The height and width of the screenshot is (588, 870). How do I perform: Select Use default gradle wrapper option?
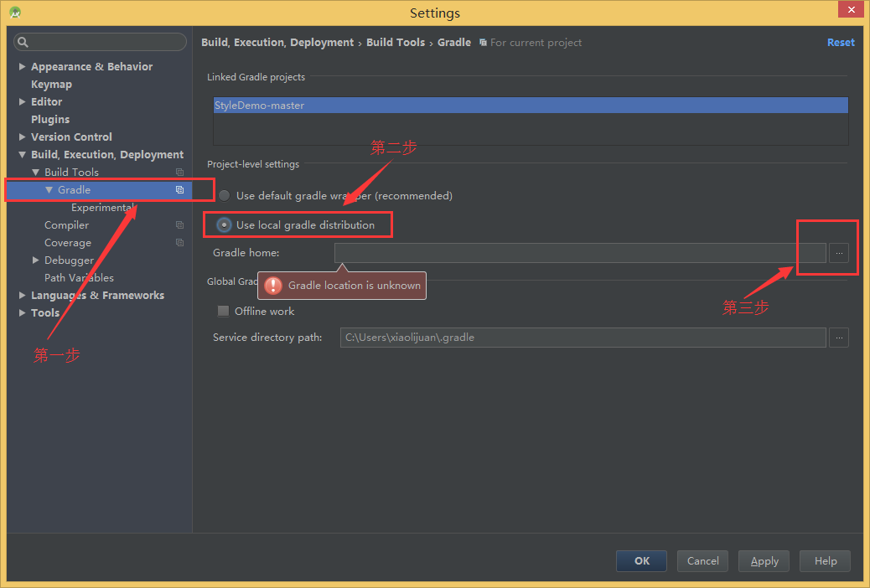(x=224, y=196)
